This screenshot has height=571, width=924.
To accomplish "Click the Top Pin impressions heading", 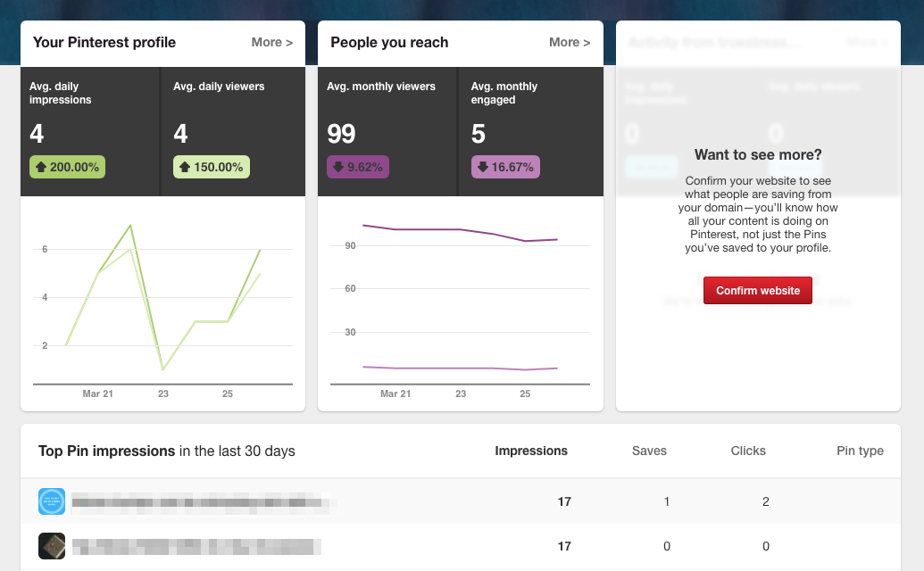I will (x=106, y=451).
